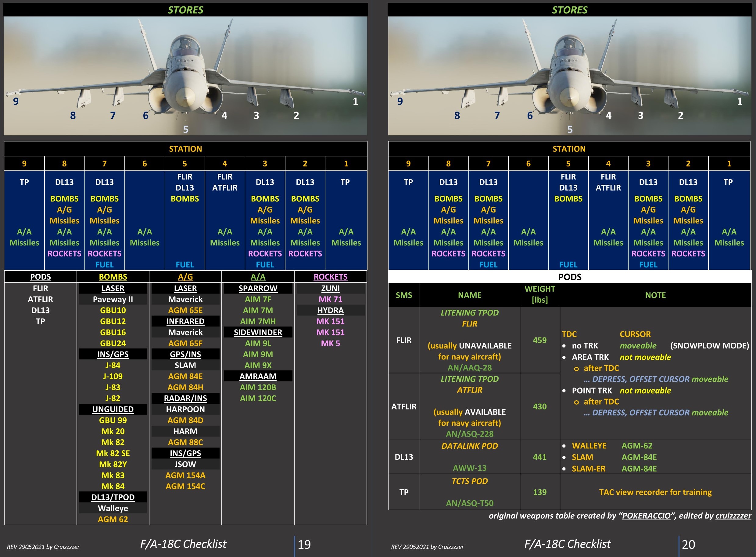
Task: Click page number 19 footer
Action: pyautogui.click(x=304, y=544)
